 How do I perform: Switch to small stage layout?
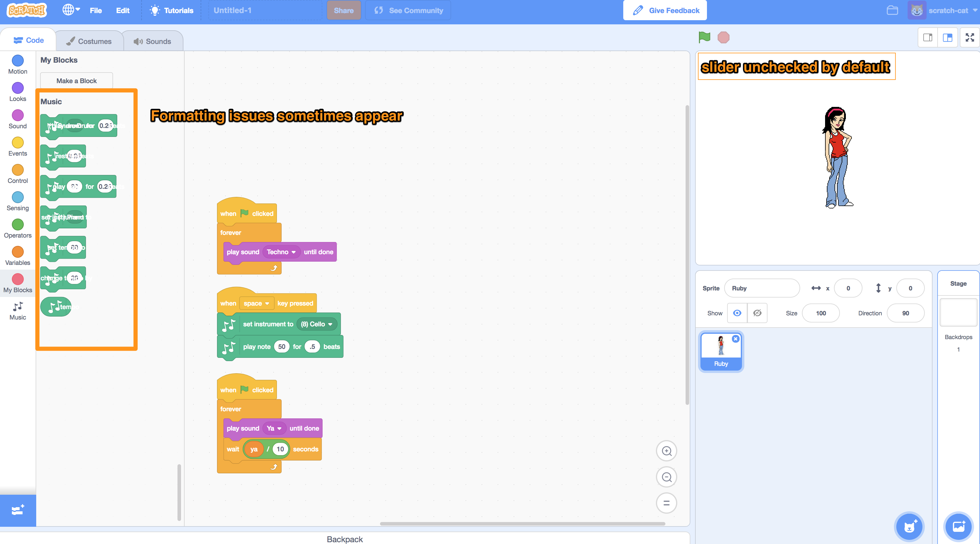click(928, 37)
